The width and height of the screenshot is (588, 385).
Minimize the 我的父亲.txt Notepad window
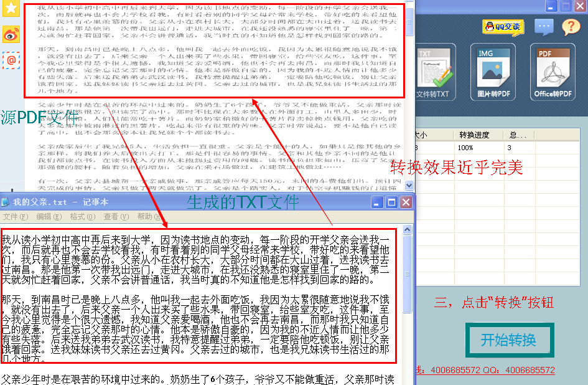(x=377, y=202)
